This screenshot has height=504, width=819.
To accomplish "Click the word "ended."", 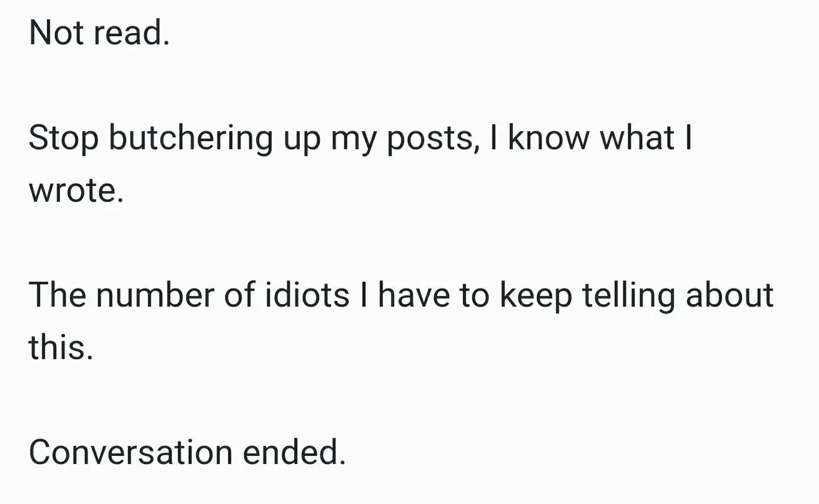I will pyautogui.click(x=294, y=453).
